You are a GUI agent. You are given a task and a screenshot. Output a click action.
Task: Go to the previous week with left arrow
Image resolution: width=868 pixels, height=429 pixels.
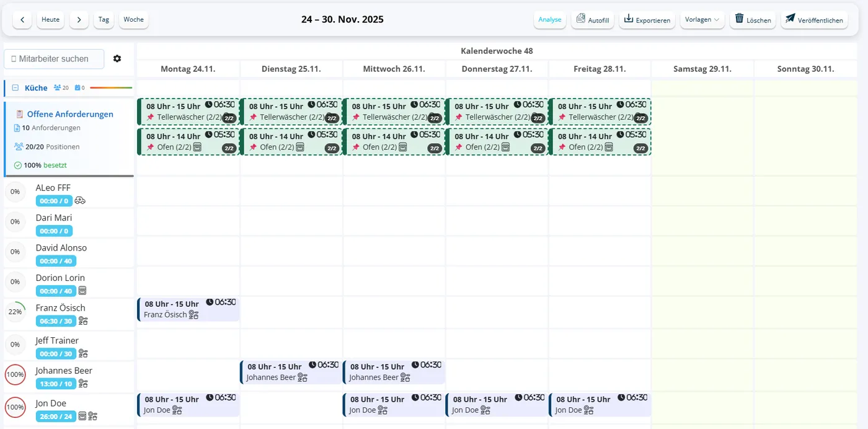coord(22,19)
